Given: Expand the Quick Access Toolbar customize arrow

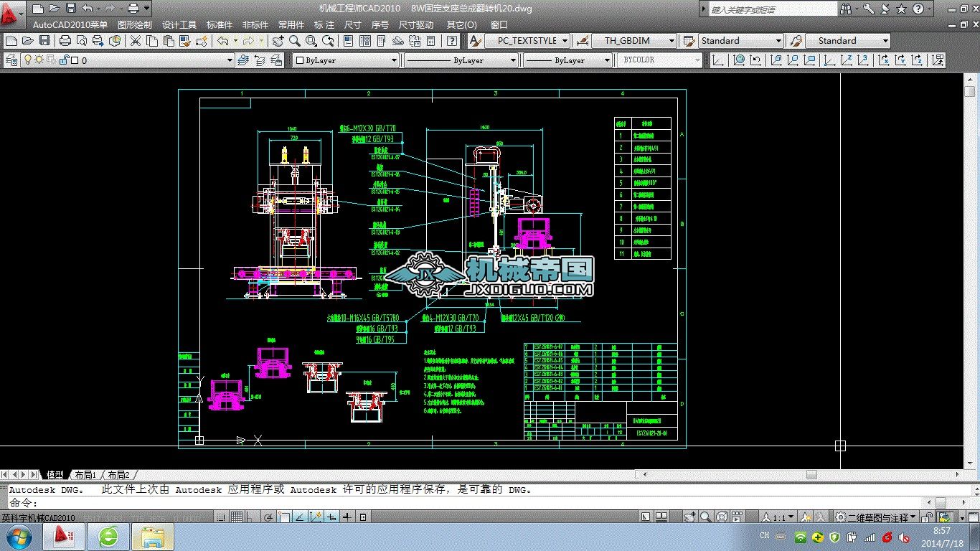Looking at the screenshot, I should [147, 9].
